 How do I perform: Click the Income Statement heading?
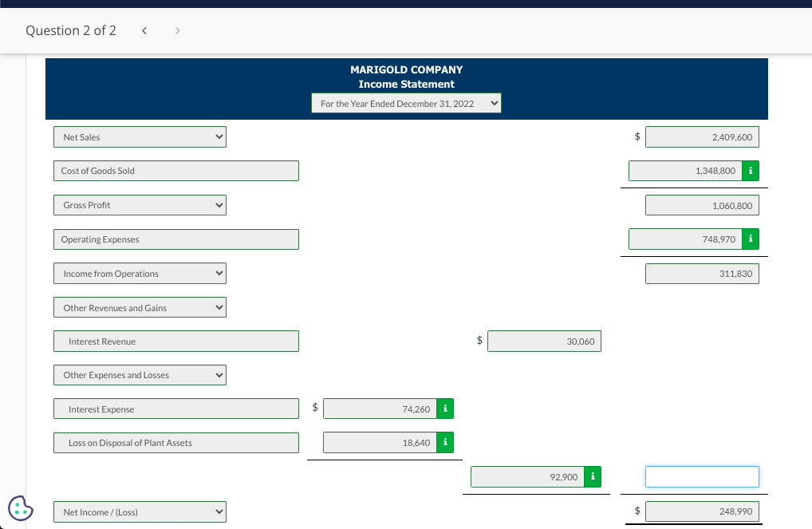click(x=407, y=84)
